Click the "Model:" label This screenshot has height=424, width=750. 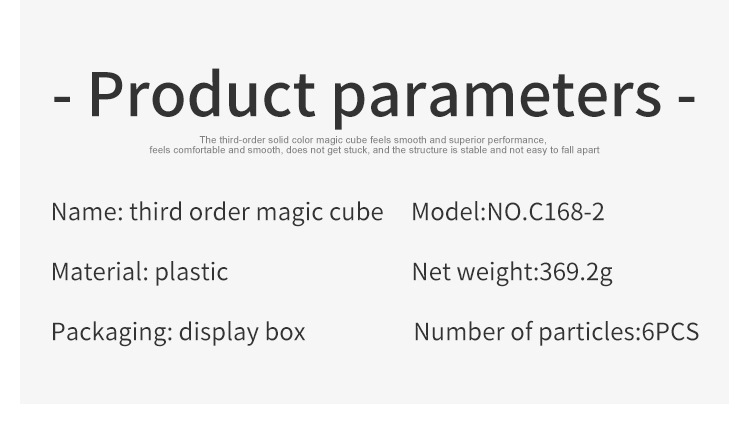click(x=448, y=212)
